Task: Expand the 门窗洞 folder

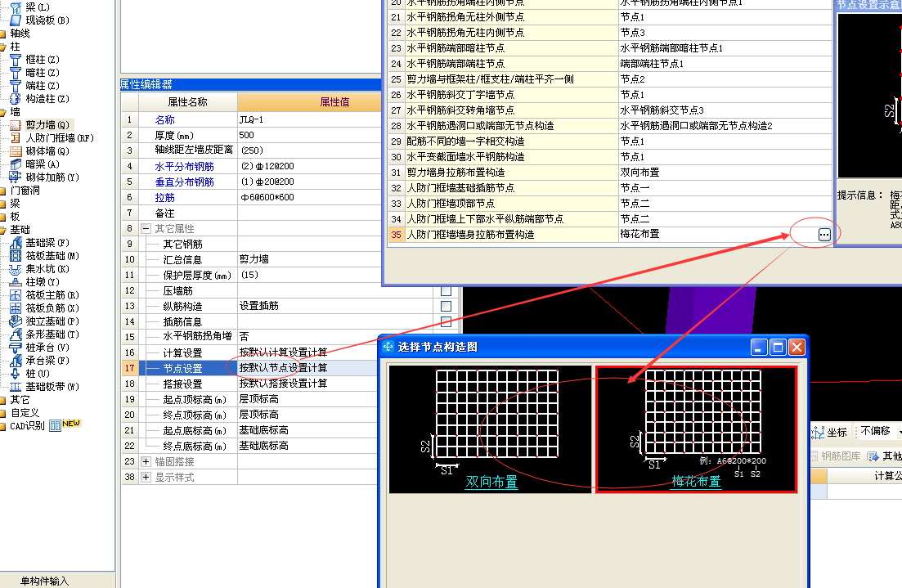Action: pyautogui.click(x=3, y=191)
